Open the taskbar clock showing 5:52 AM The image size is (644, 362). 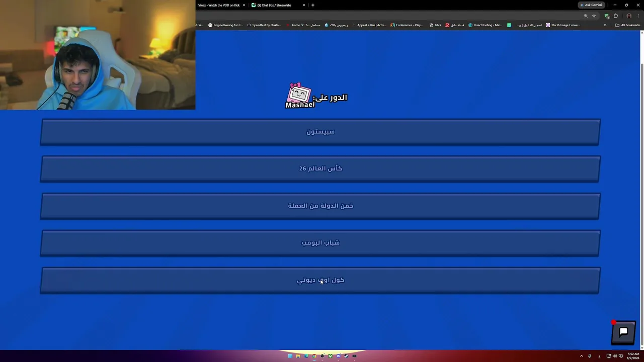point(633,356)
